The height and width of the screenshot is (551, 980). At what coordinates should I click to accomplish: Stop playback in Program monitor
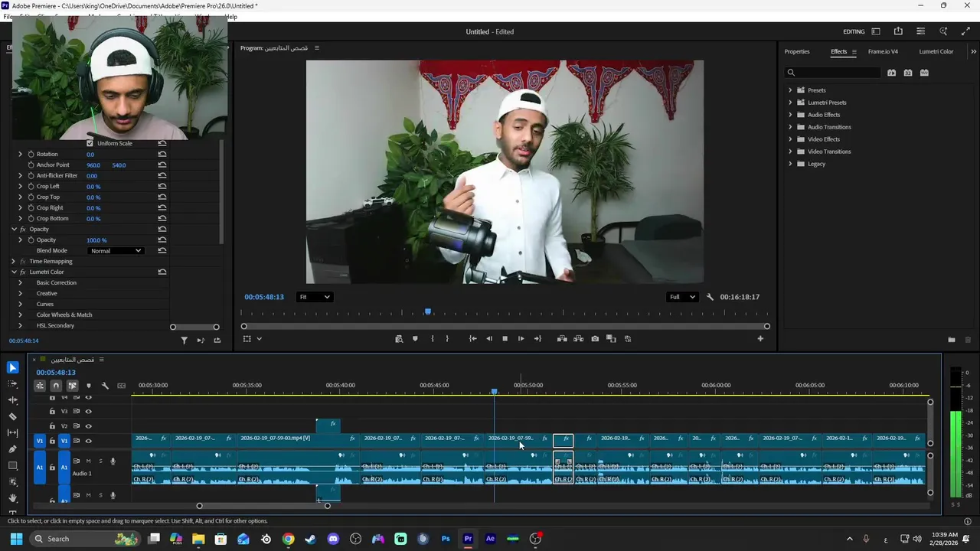click(505, 339)
